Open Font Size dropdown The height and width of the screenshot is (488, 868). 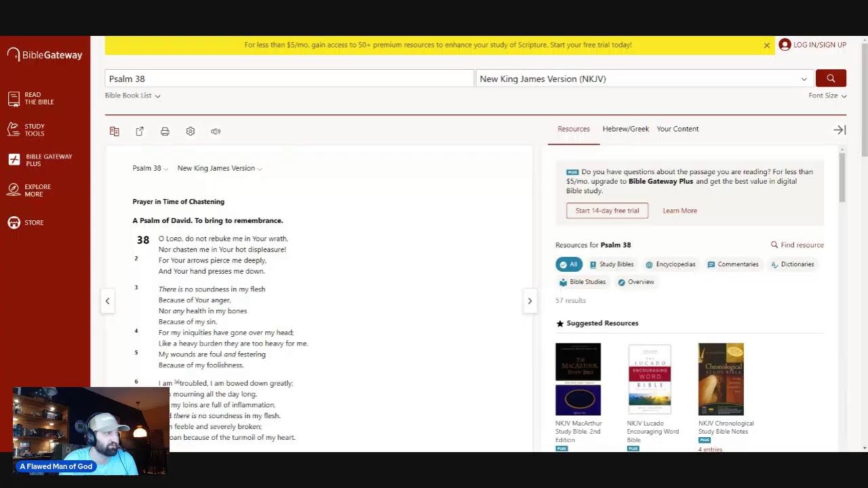point(827,96)
